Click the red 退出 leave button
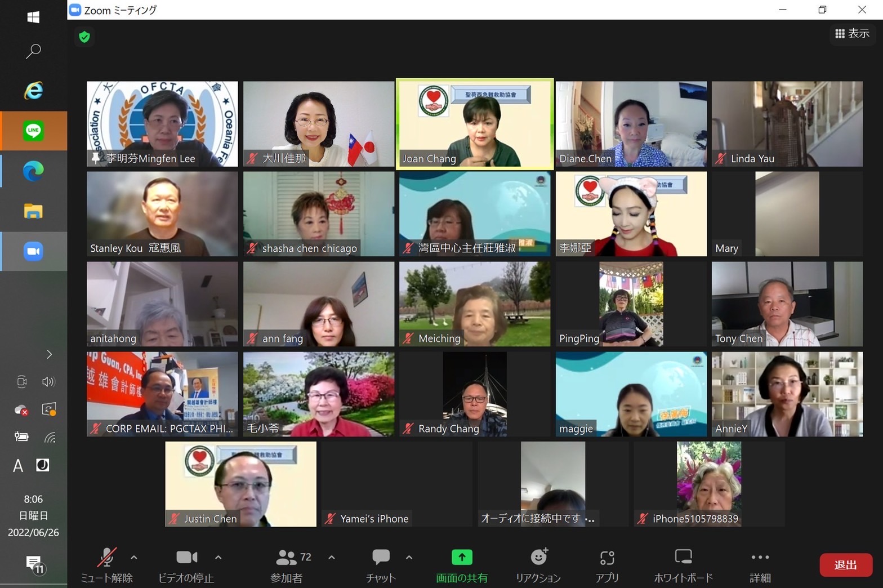The width and height of the screenshot is (883, 588). click(845, 565)
